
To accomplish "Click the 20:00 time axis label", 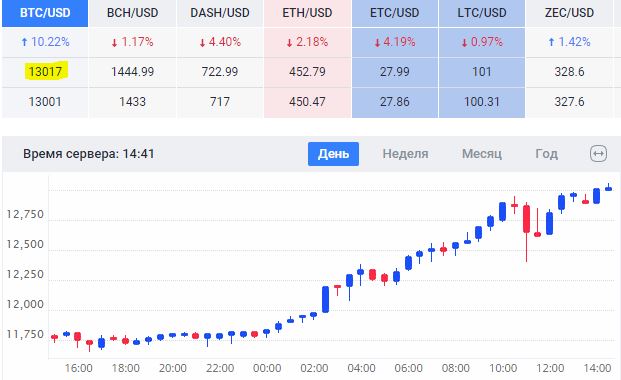I will (173, 368).
